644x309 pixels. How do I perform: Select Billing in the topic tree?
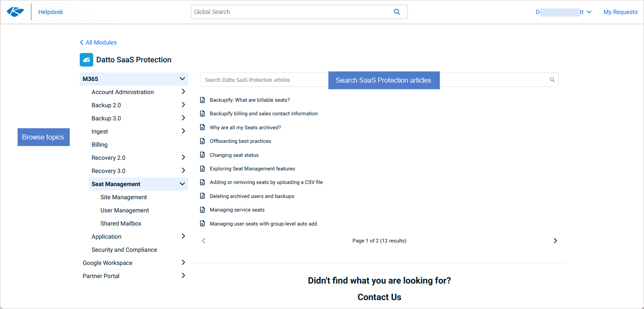(100, 145)
